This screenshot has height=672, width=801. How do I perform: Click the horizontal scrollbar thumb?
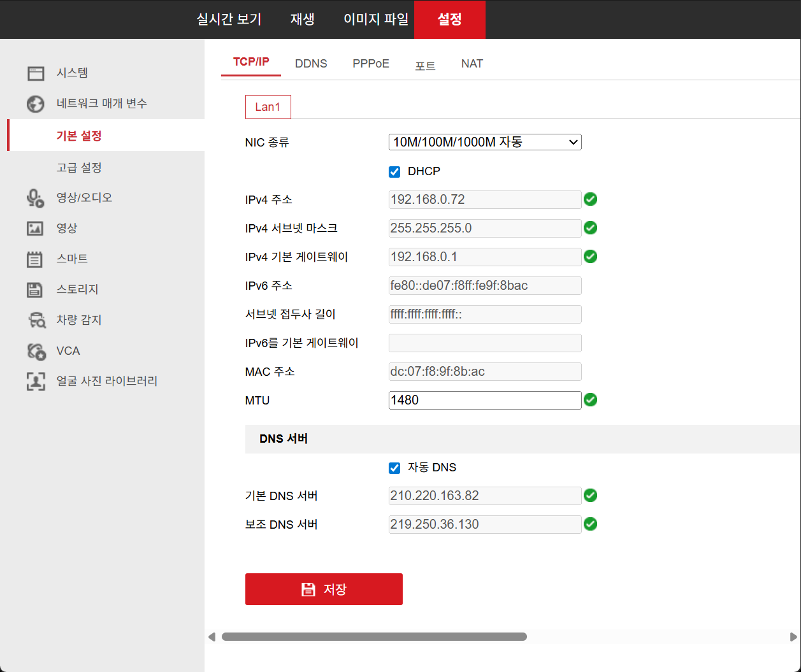pos(374,637)
